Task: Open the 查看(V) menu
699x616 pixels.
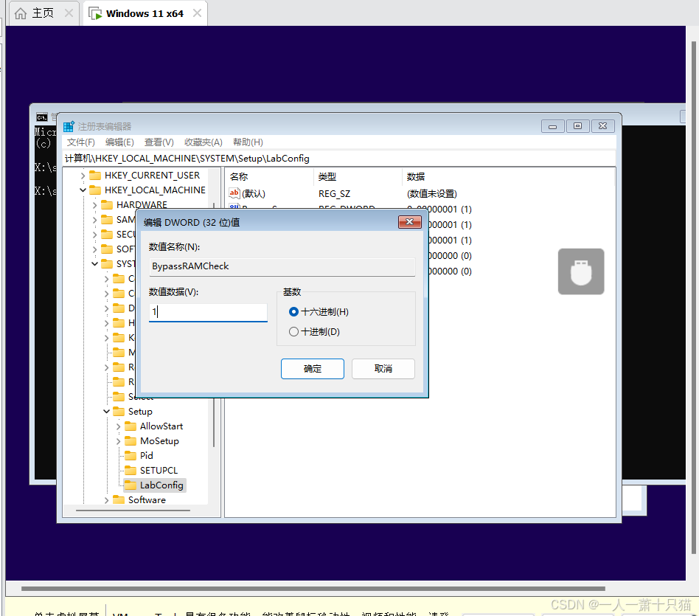Action: pyautogui.click(x=159, y=142)
